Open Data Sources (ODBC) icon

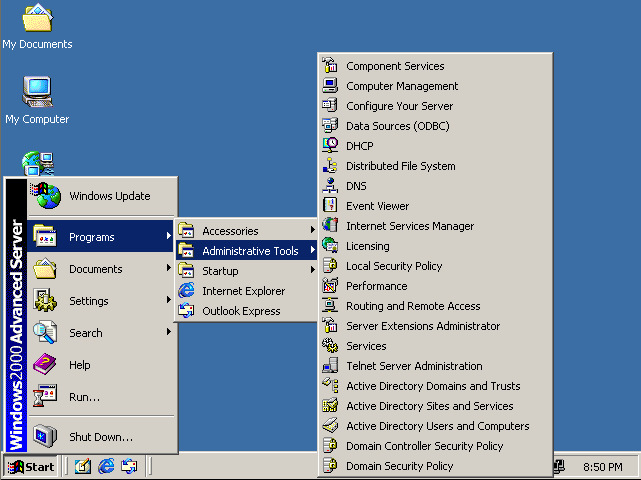330,126
